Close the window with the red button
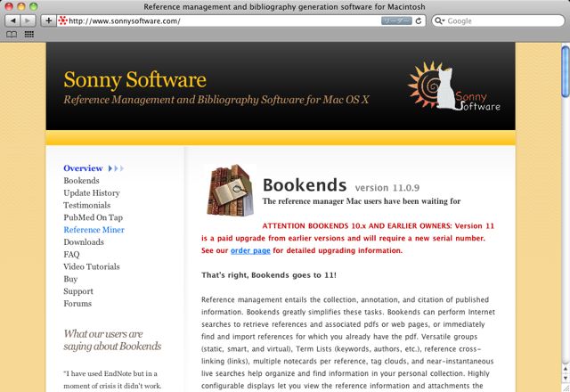570x392 pixels. pyautogui.click(x=9, y=6)
